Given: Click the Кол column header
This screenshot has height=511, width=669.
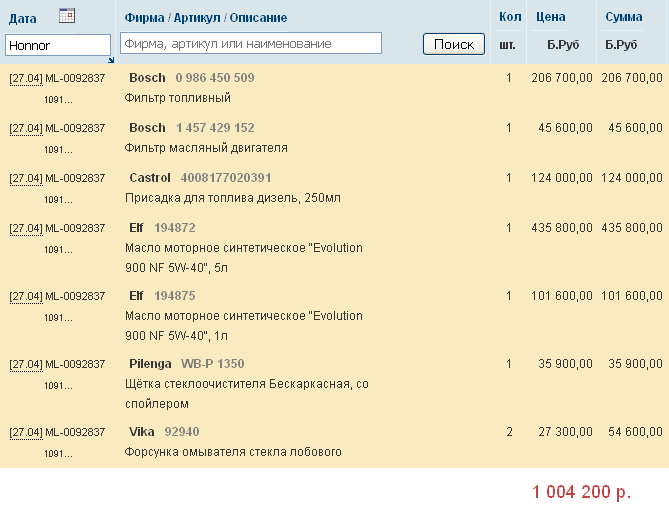Looking at the screenshot, I should (x=510, y=17).
